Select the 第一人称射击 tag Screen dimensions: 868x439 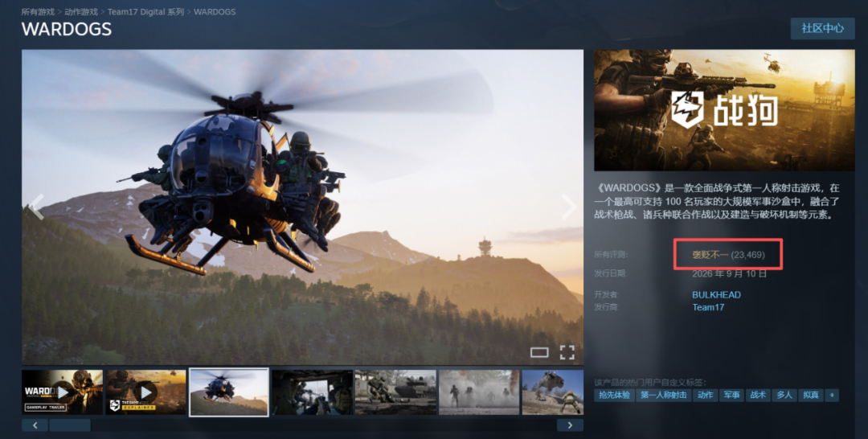(x=664, y=396)
